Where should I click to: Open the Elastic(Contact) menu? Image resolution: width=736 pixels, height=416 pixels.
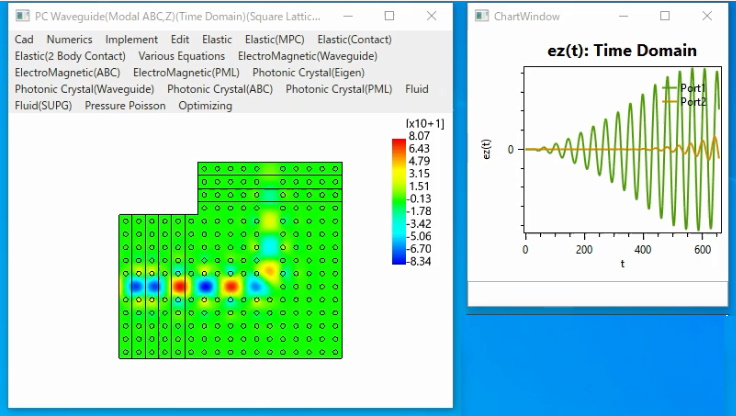point(354,39)
